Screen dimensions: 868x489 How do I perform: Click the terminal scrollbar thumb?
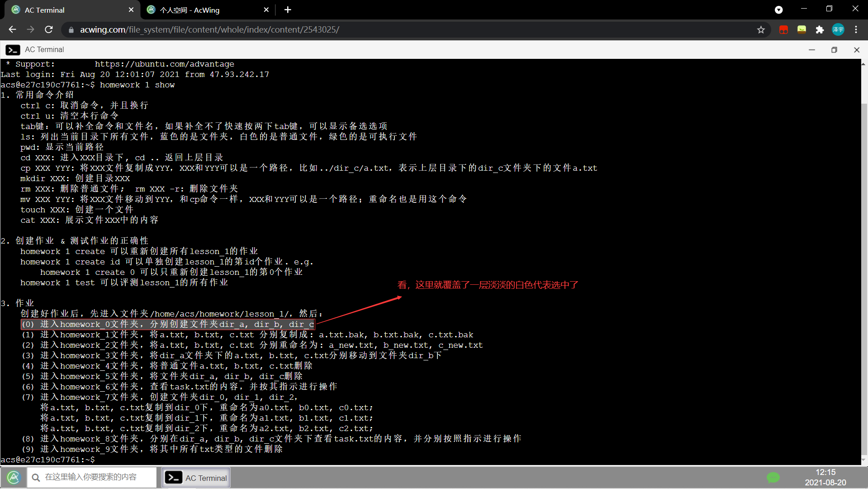tap(864, 278)
